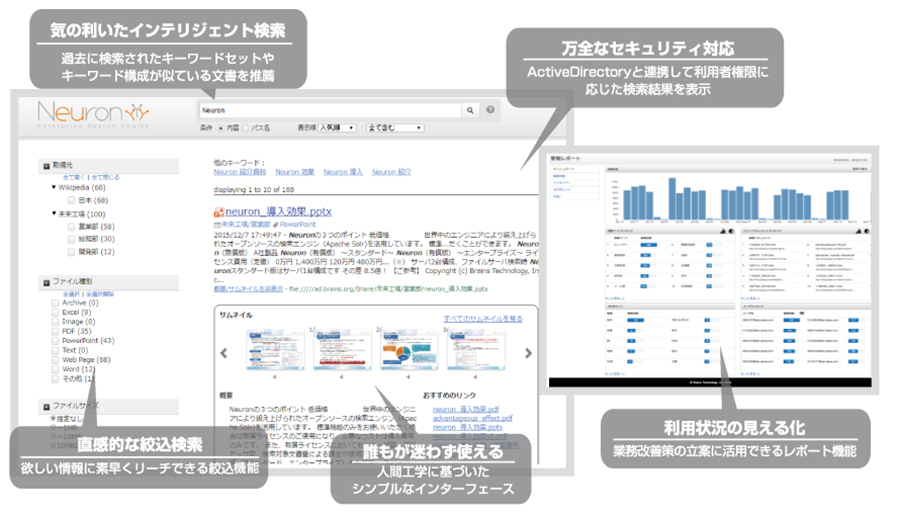Click the PowerPoint type link under result
This screenshot has height=516, width=900.
(x=298, y=224)
